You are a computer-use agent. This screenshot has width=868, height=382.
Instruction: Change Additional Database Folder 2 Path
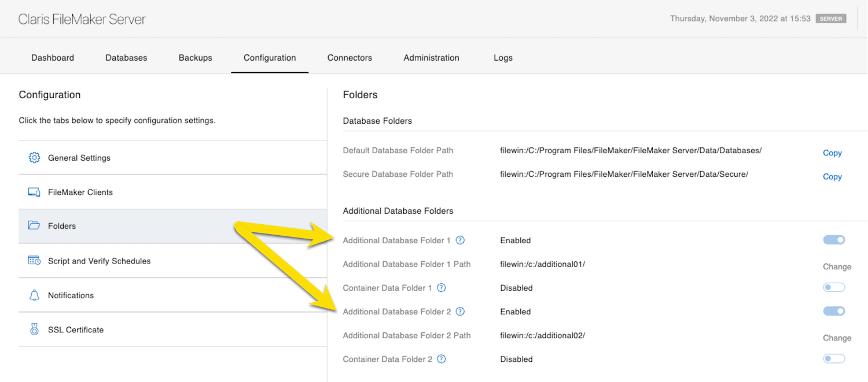pos(837,338)
